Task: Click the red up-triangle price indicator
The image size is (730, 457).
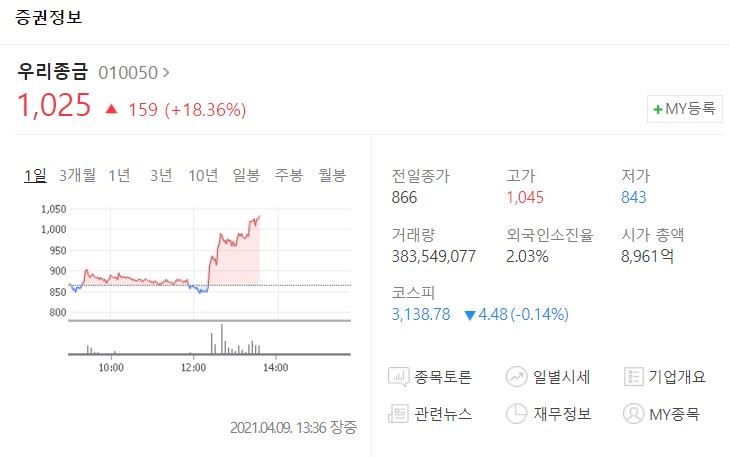Action: click(x=111, y=109)
